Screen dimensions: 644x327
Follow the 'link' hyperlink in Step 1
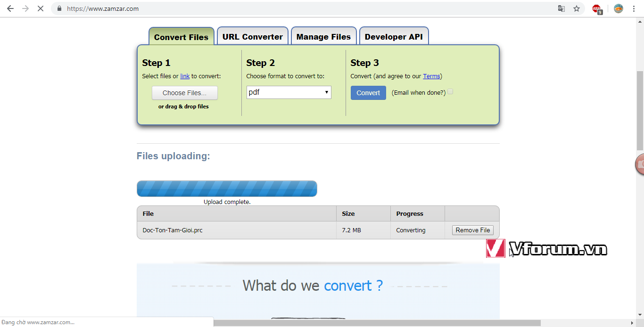185,76
